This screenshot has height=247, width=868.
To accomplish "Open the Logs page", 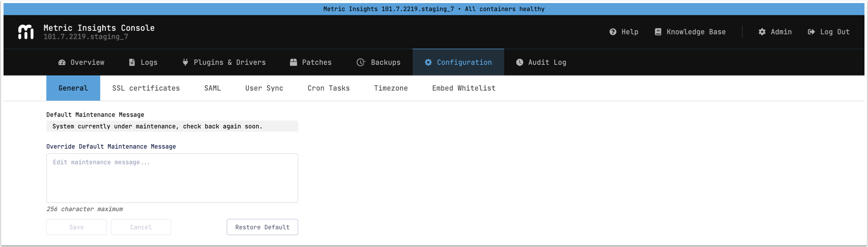I will tap(143, 63).
